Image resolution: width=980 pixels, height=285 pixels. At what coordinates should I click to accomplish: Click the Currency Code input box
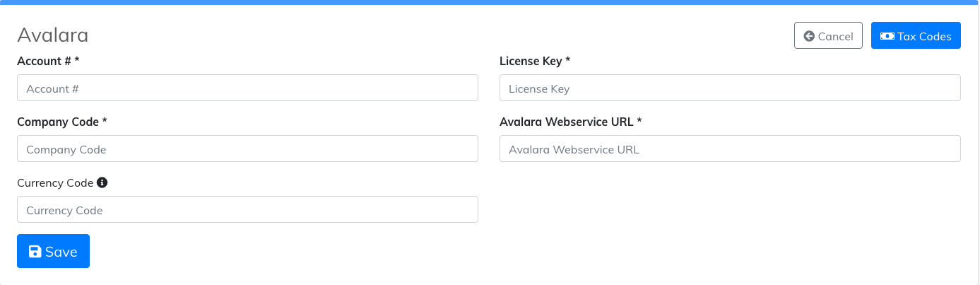point(247,209)
